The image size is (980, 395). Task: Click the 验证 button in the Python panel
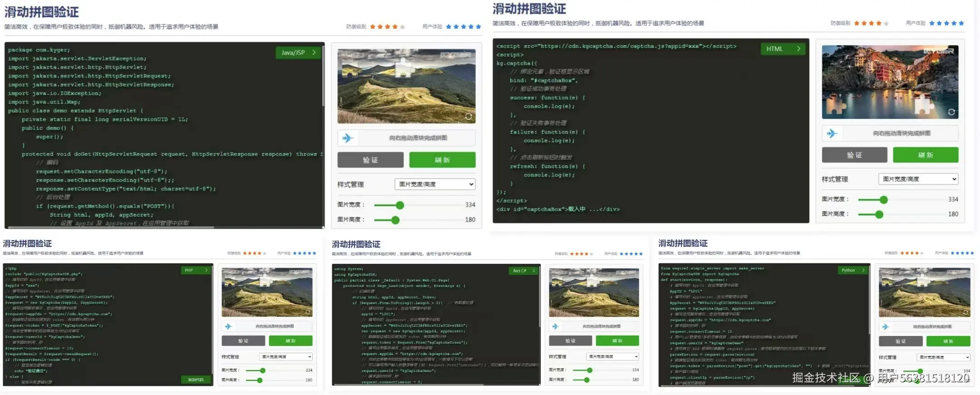tap(901, 341)
